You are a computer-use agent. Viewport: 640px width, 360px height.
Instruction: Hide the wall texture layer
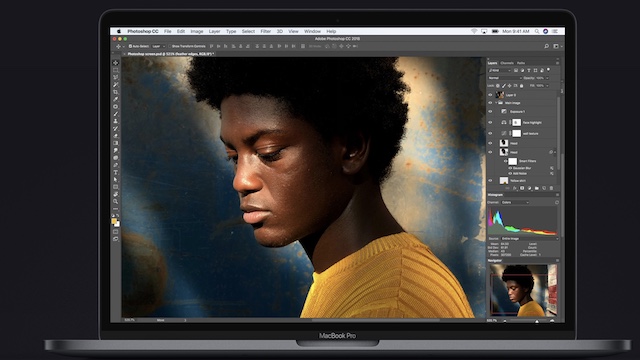click(490, 133)
